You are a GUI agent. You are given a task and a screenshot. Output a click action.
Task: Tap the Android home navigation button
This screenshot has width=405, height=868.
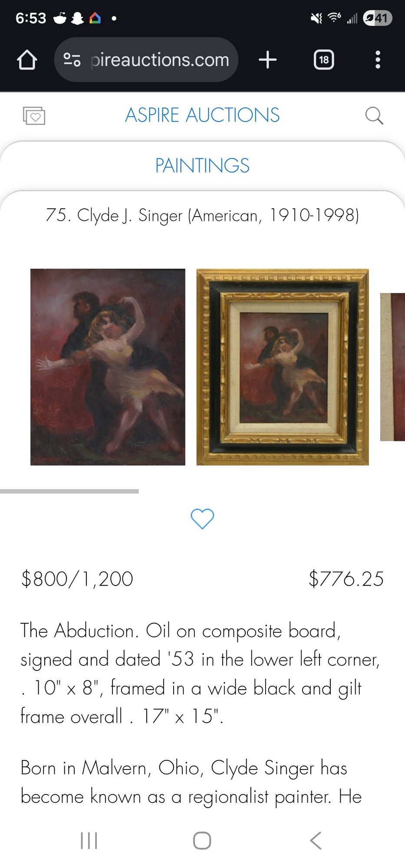(x=202, y=841)
